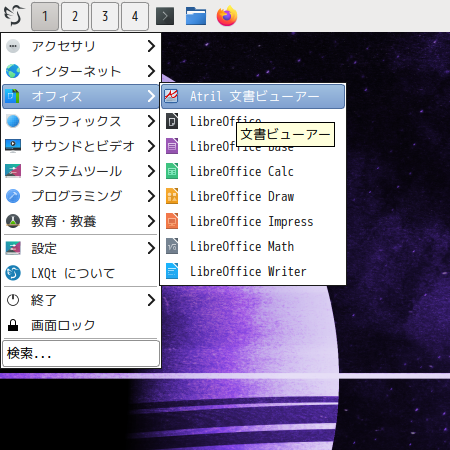Switch to desktop workspace 4
Viewport: 450px width, 450px height.
coord(135,16)
